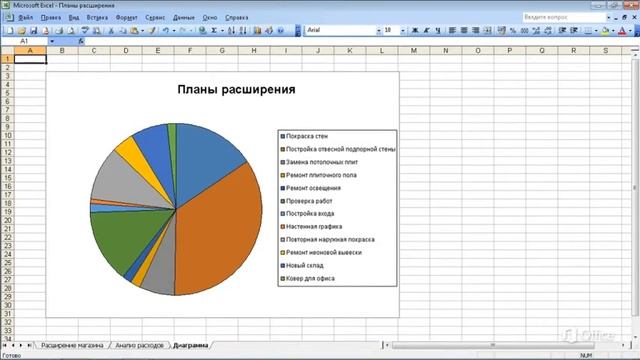Image resolution: width=640 pixels, height=360 pixels.
Task: Open Paste options dropdown arrow
Action: (x=142, y=30)
